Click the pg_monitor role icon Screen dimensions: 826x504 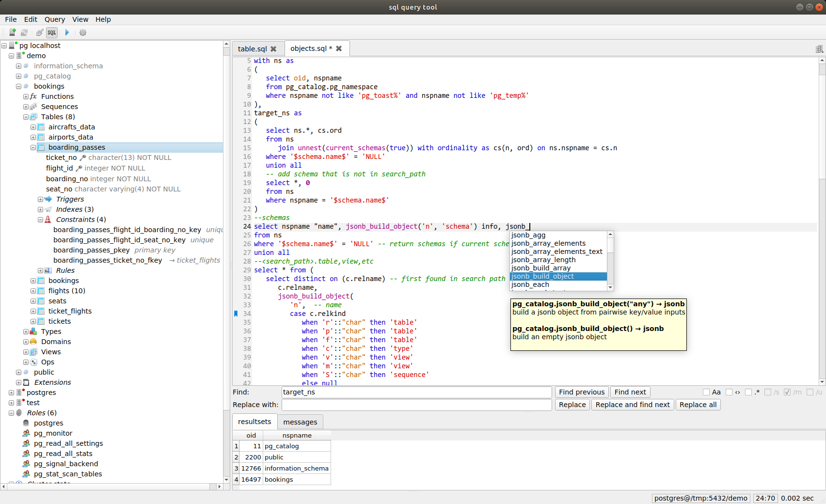[x=26, y=433]
